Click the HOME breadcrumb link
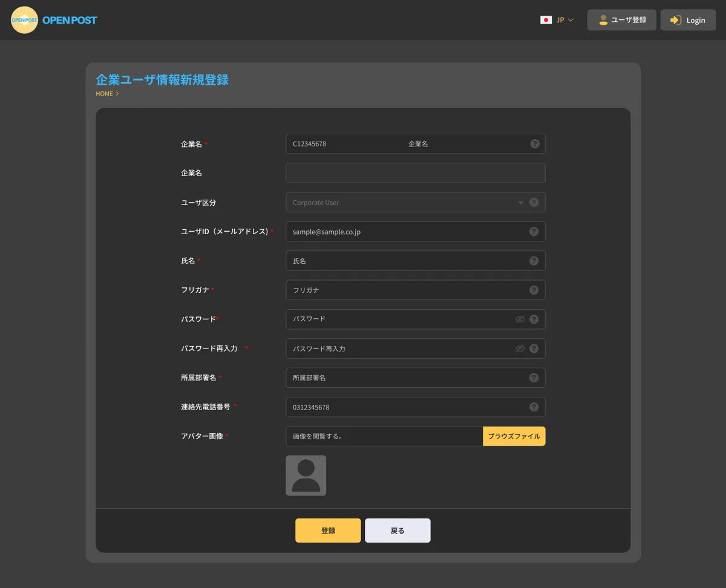726x588 pixels. click(x=105, y=94)
